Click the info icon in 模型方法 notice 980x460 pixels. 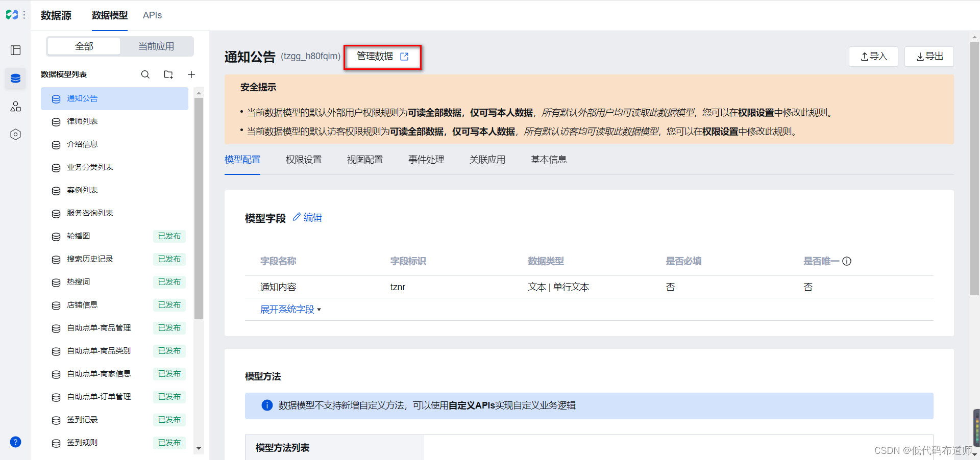pos(267,405)
